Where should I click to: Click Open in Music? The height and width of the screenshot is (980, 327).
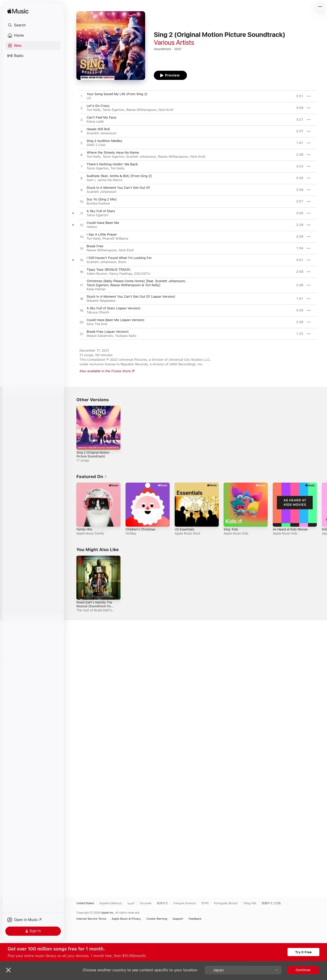point(25,919)
